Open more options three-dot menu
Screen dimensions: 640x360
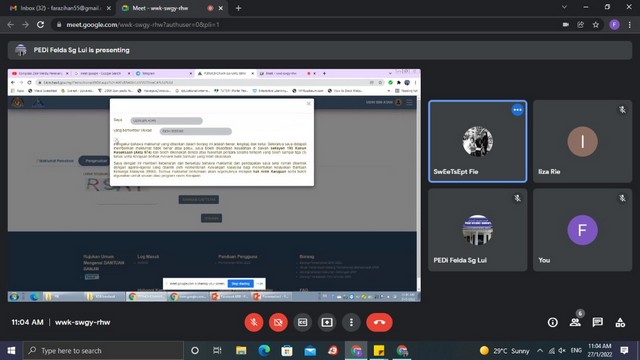click(351, 322)
